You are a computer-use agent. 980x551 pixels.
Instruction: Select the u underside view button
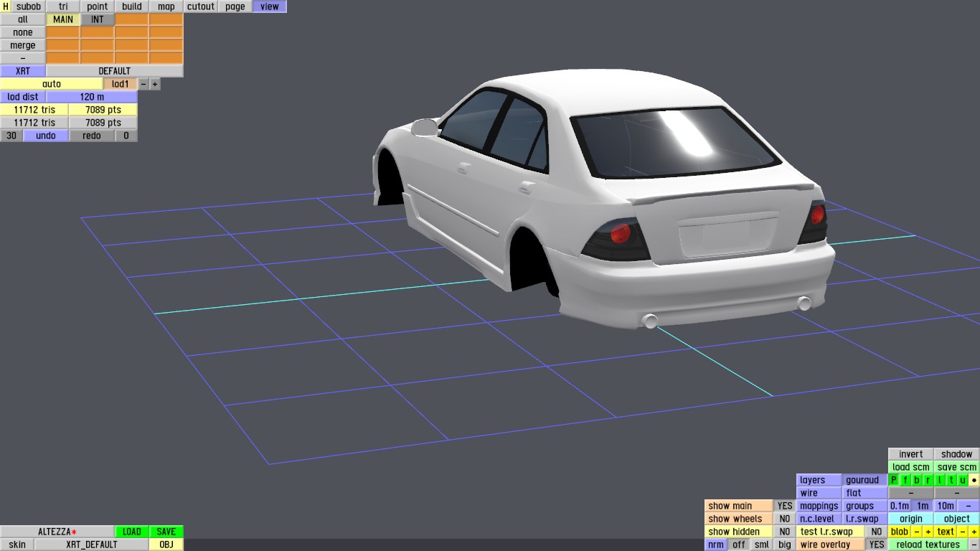click(x=963, y=480)
